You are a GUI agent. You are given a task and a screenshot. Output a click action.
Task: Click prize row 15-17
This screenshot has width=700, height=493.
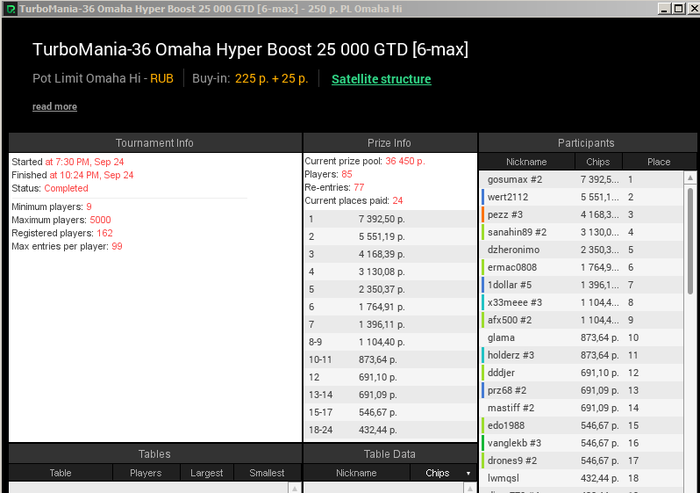pos(390,412)
